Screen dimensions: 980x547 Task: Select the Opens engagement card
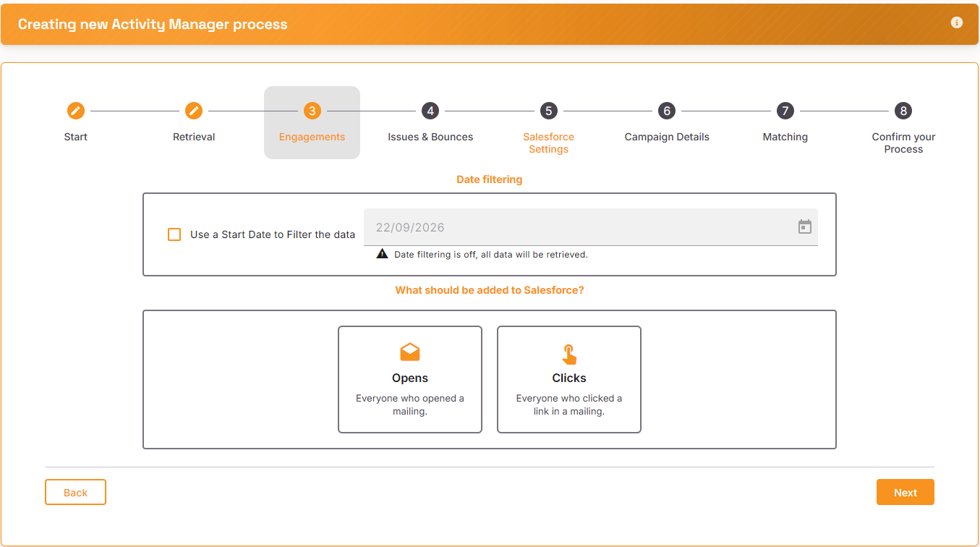[410, 379]
